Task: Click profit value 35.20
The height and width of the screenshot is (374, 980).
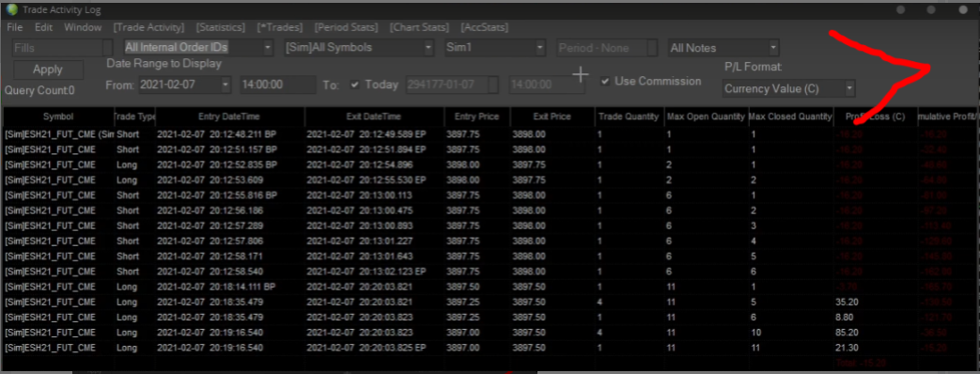Action: click(846, 302)
